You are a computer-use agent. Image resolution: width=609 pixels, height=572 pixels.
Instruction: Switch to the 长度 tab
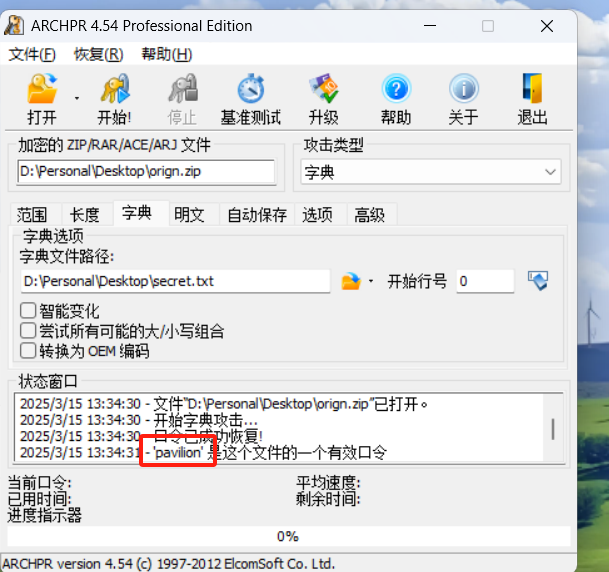(x=85, y=215)
